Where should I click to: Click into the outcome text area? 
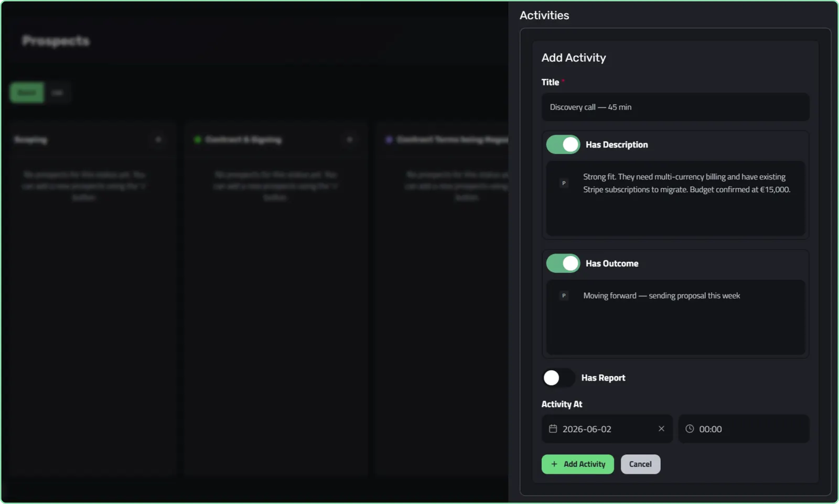[x=675, y=317]
